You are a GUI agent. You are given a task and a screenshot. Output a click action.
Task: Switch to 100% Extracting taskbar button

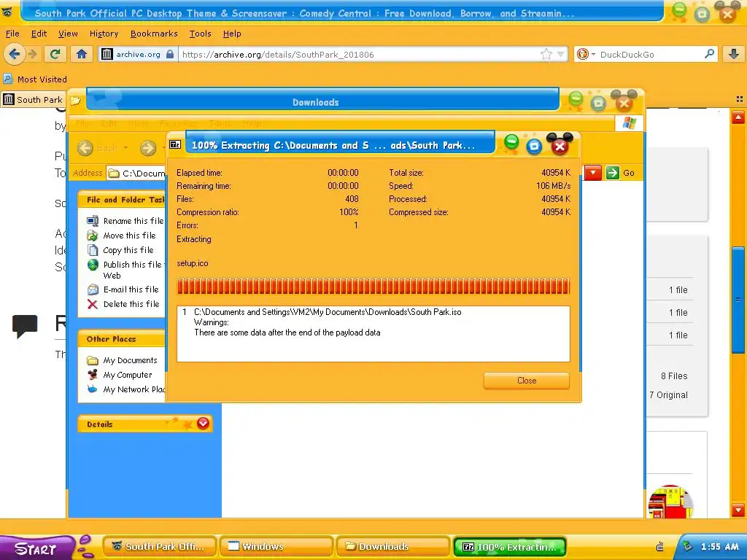point(510,547)
